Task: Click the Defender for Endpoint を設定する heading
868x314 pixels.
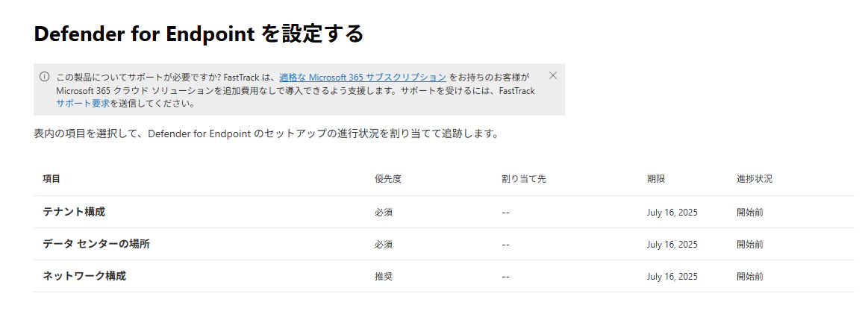Action: click(x=199, y=34)
